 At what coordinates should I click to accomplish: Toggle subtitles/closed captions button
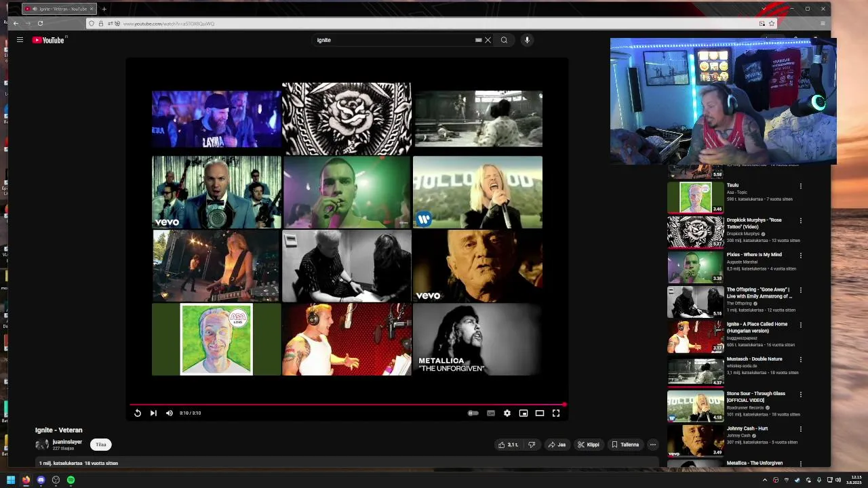point(491,413)
